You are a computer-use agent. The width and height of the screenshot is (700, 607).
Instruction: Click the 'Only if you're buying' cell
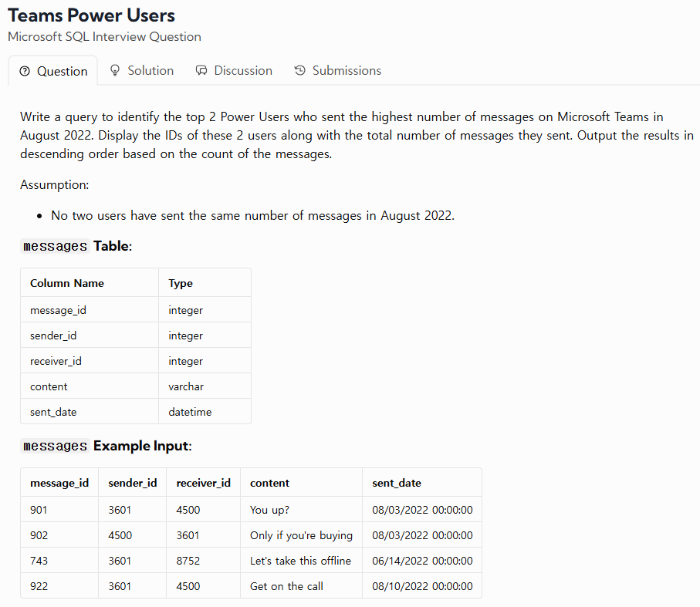[x=301, y=535]
